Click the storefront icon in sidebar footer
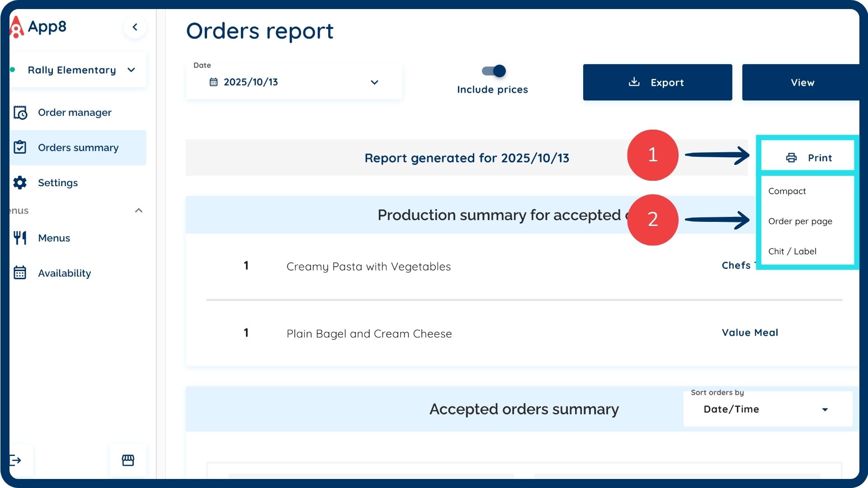Image resolution: width=868 pixels, height=488 pixels. [x=128, y=460]
